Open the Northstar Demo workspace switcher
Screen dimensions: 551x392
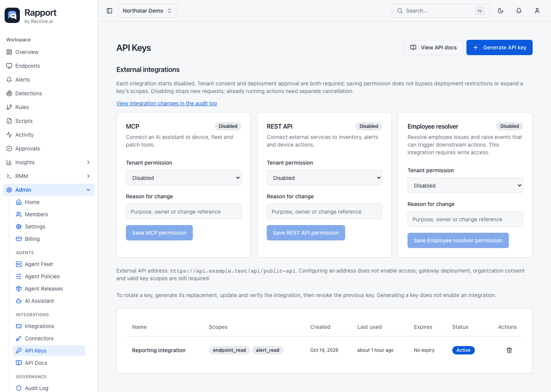coord(148,11)
